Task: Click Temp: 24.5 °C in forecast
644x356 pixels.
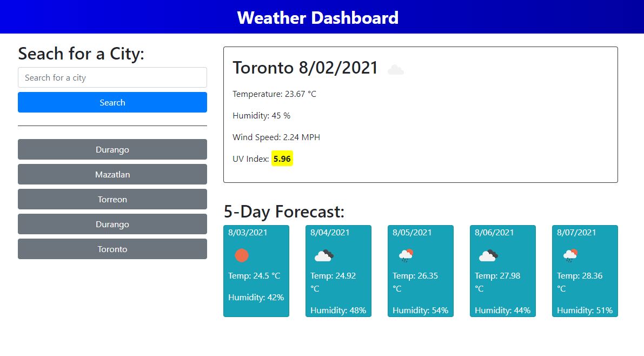Action: (254, 276)
